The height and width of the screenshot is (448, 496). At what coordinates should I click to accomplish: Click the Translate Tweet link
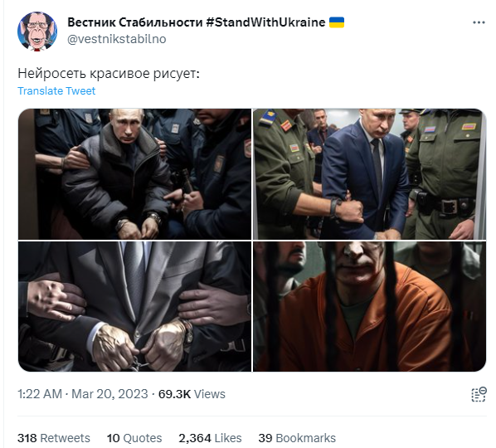point(56,90)
